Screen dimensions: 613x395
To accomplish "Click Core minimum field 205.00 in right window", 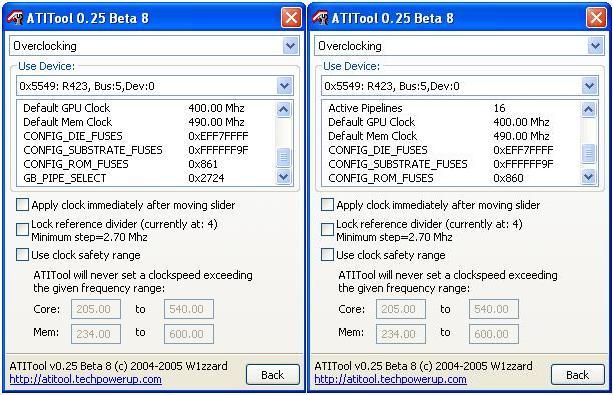I will point(401,309).
